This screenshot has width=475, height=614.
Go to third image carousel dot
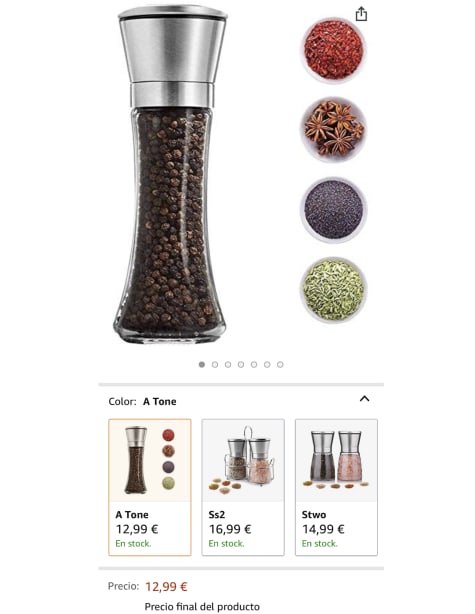click(x=228, y=365)
